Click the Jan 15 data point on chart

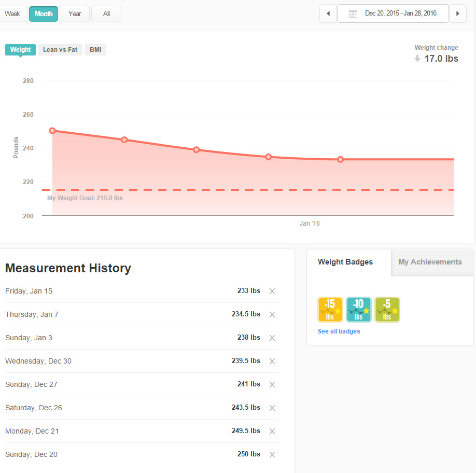[x=340, y=159]
